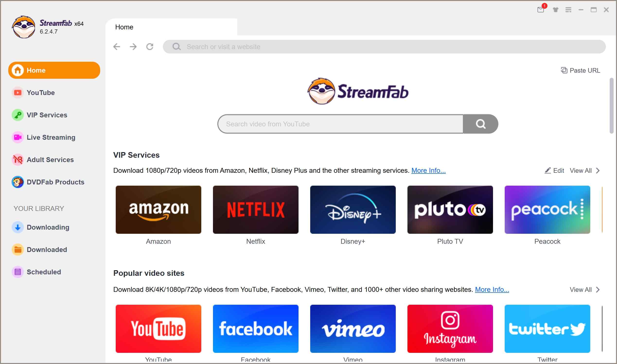Click the Amazon caption under its tile

pos(159,241)
